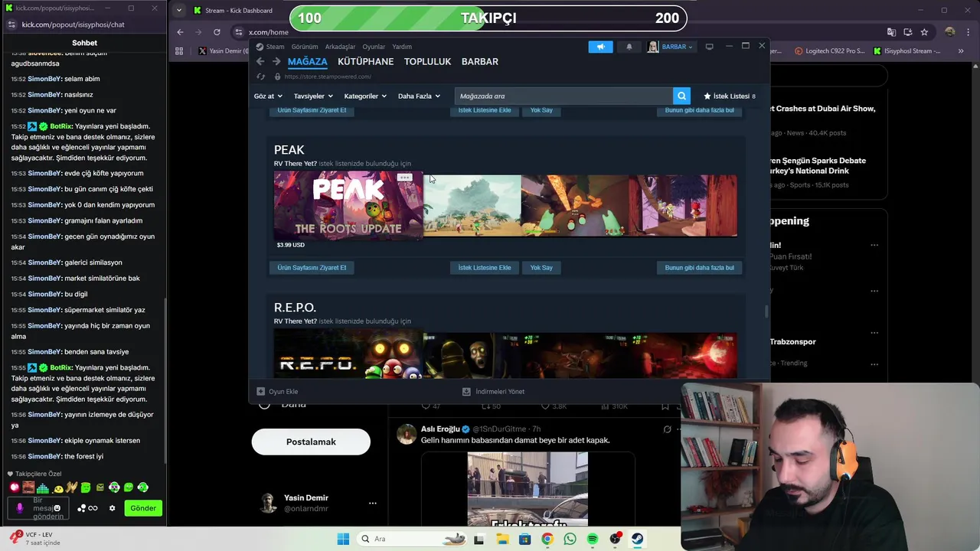The height and width of the screenshot is (551, 980).
Task: Select the green equalizer bars emote
Action: pyautogui.click(x=43, y=487)
